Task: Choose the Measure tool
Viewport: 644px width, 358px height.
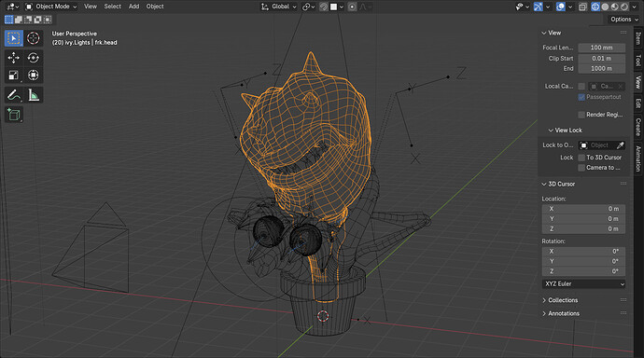Action: point(34,95)
